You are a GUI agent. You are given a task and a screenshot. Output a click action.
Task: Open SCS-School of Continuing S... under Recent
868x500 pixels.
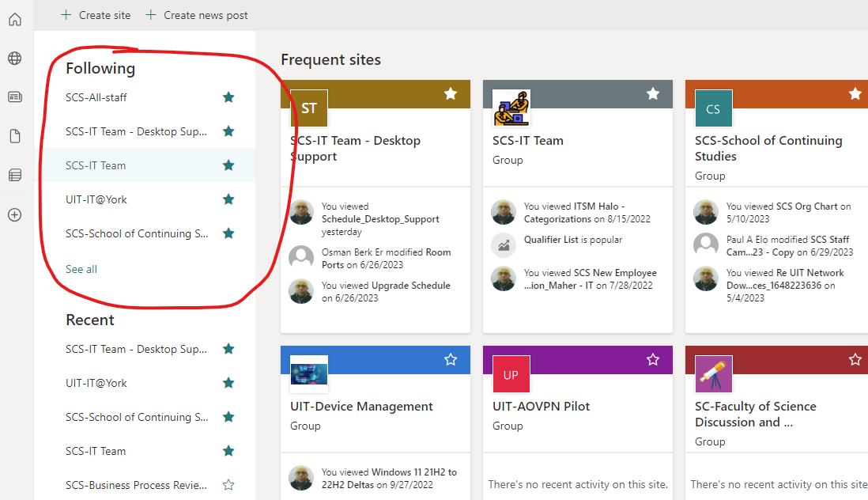[137, 417]
